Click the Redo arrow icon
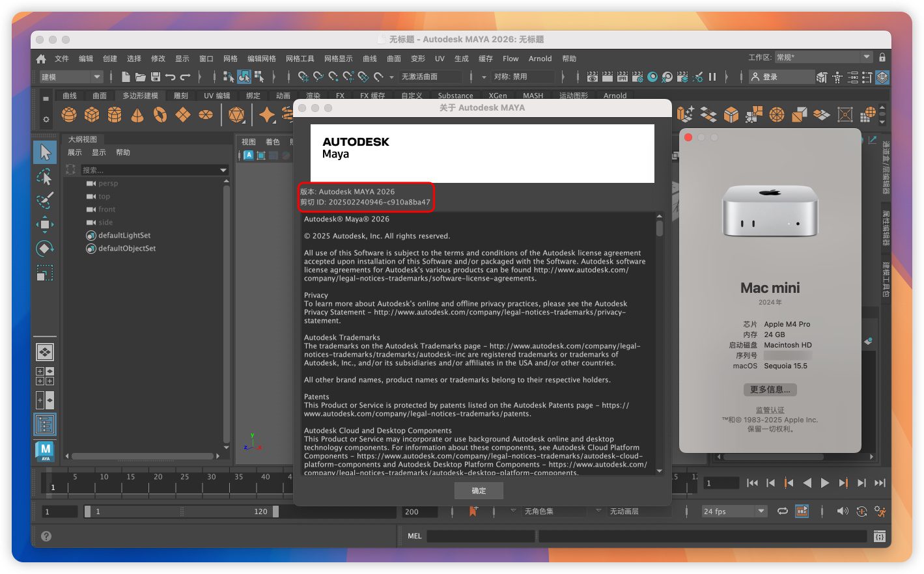 [186, 77]
